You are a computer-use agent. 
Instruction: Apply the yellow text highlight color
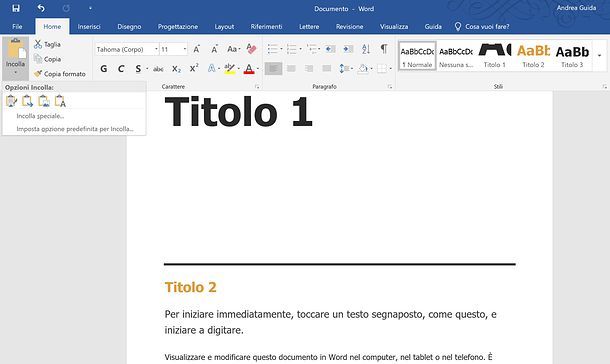[230, 69]
